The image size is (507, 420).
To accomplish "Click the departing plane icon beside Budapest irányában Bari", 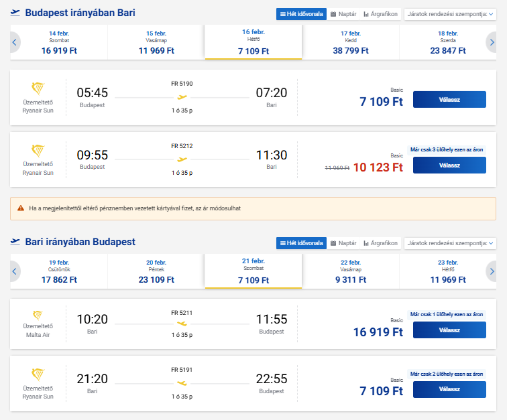I will tap(15, 13).
